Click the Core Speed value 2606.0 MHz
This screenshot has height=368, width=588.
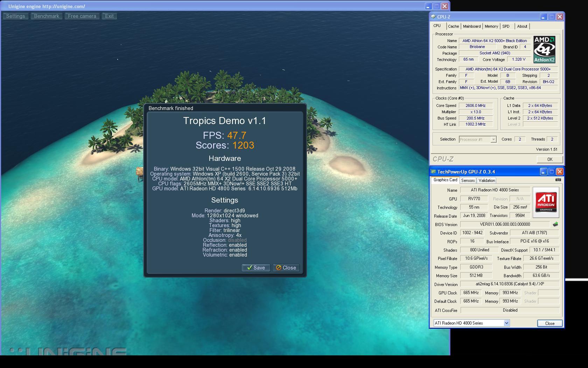476,105
